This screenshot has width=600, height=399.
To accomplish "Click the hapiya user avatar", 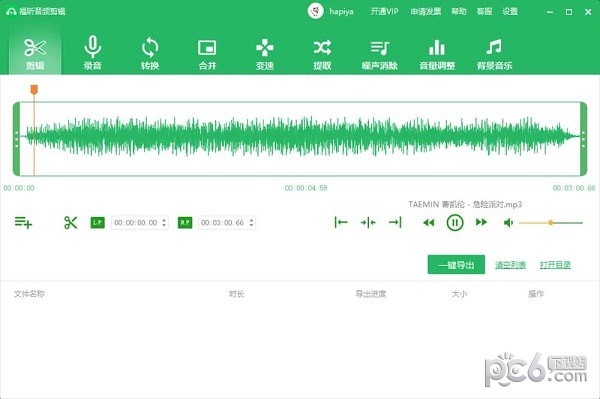I will 316,11.
